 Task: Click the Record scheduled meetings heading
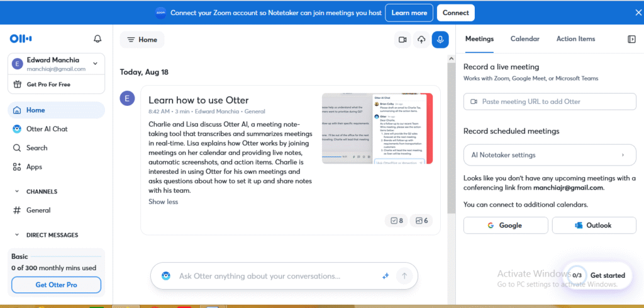tap(511, 131)
